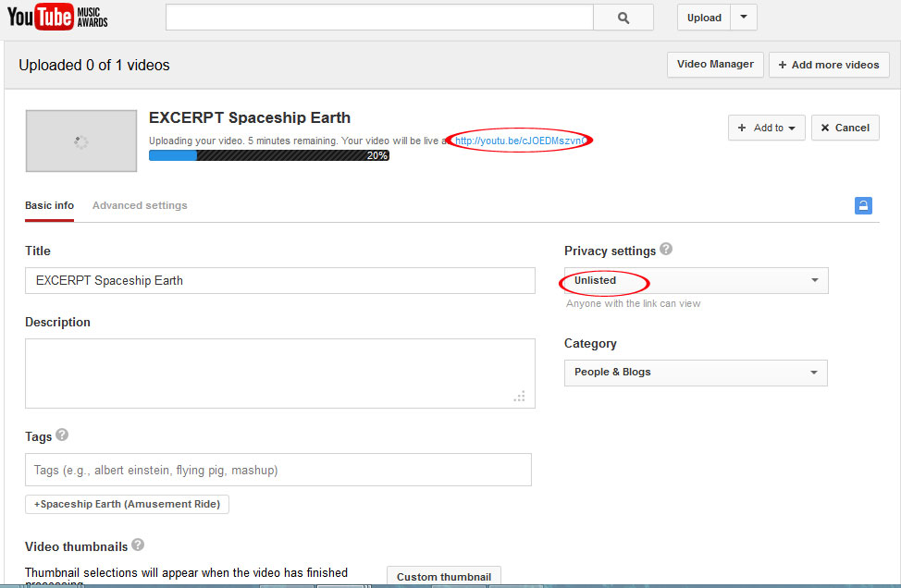
Task: Focus the top search field
Action: [x=379, y=18]
